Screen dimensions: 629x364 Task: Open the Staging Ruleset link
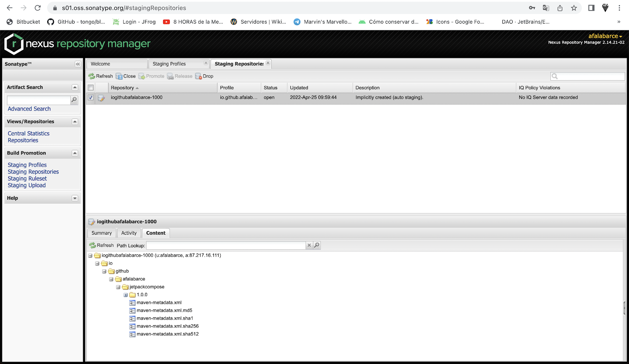27,178
